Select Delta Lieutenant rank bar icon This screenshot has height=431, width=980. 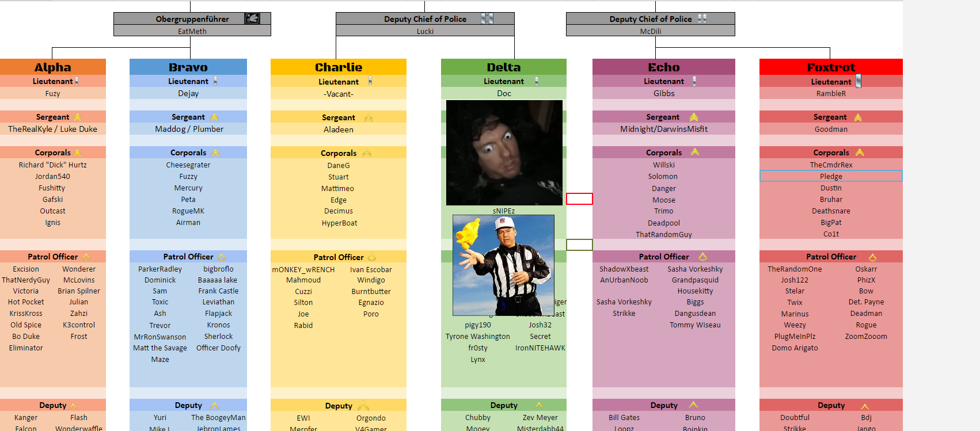(537, 81)
